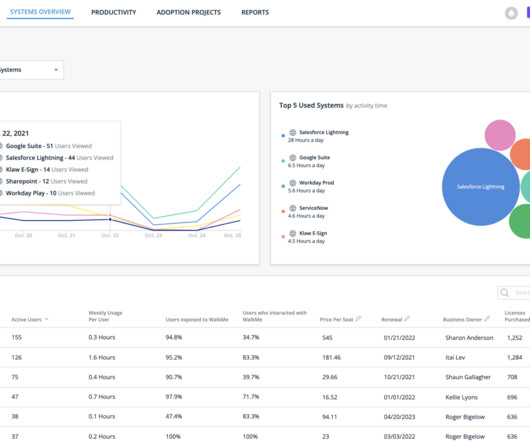Focus the table search field
530x442 pixels.
click(x=514, y=293)
